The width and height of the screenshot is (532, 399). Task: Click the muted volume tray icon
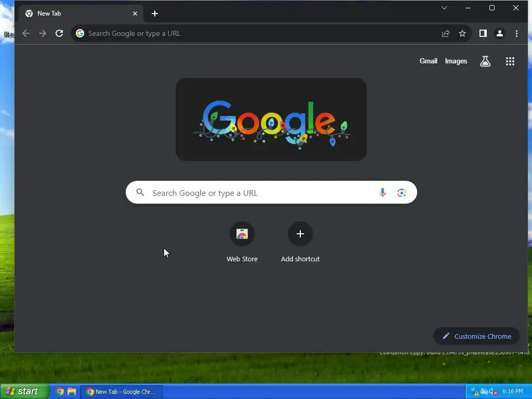(x=493, y=392)
